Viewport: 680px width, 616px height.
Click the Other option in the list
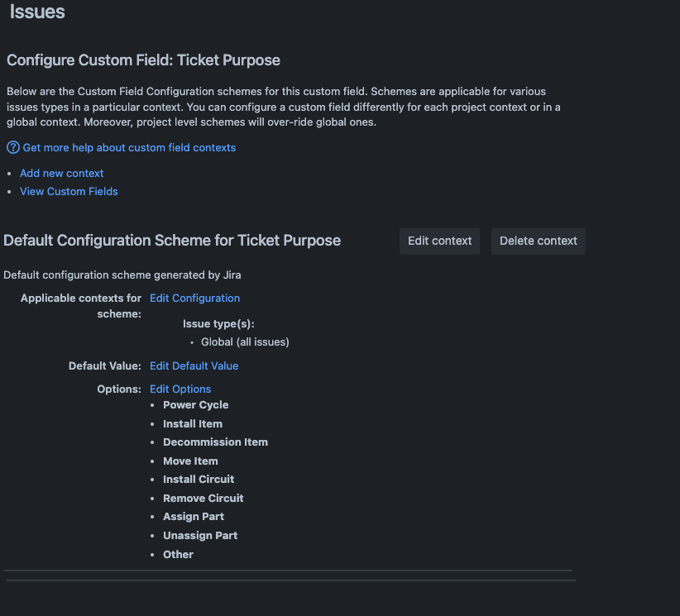(178, 554)
